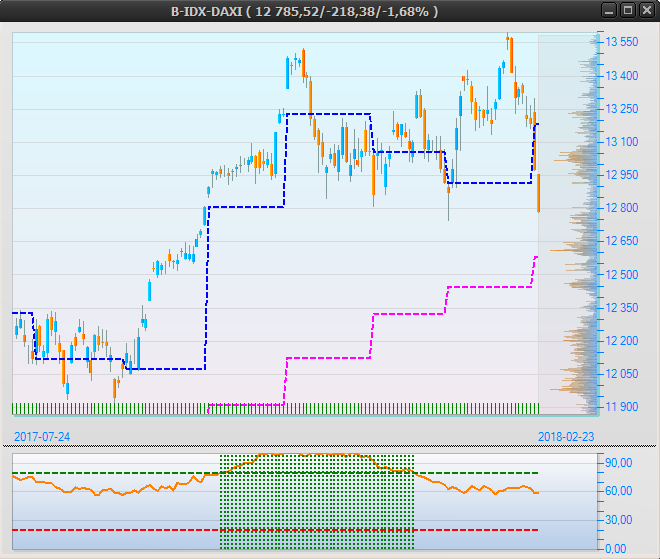Click the green dashed upper threshold line
This screenshot has height=559, width=660.
click(275, 473)
